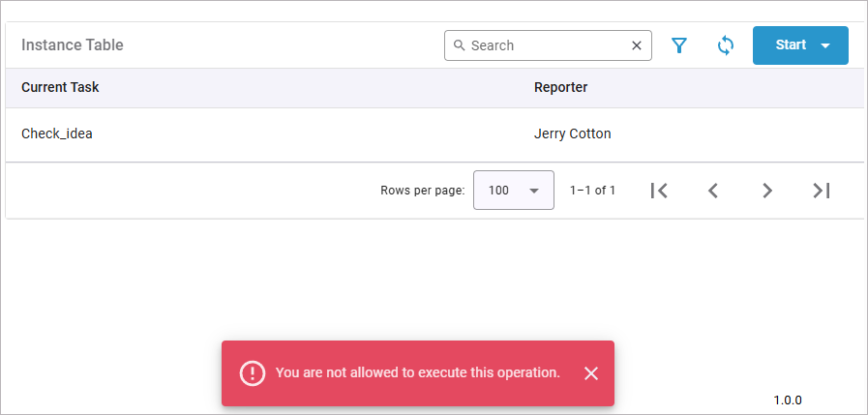The width and height of the screenshot is (868, 415).
Task: Open the table filter options
Action: (679, 45)
